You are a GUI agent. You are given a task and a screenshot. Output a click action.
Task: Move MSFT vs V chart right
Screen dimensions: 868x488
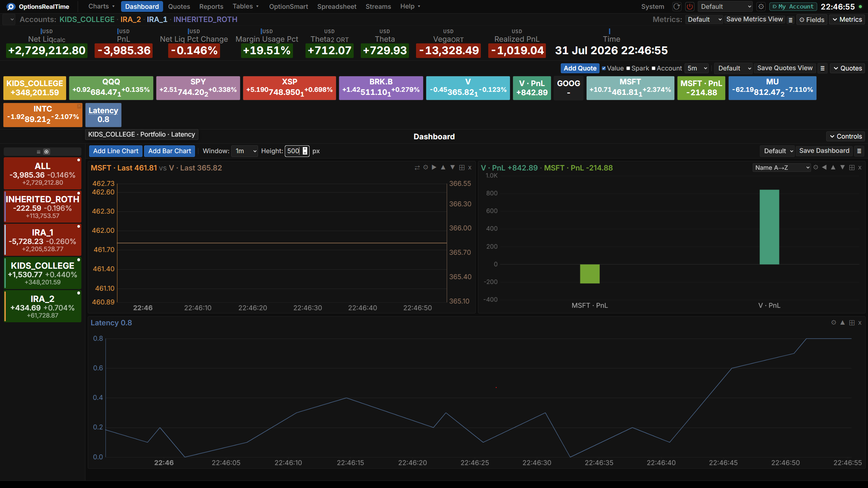(434, 167)
